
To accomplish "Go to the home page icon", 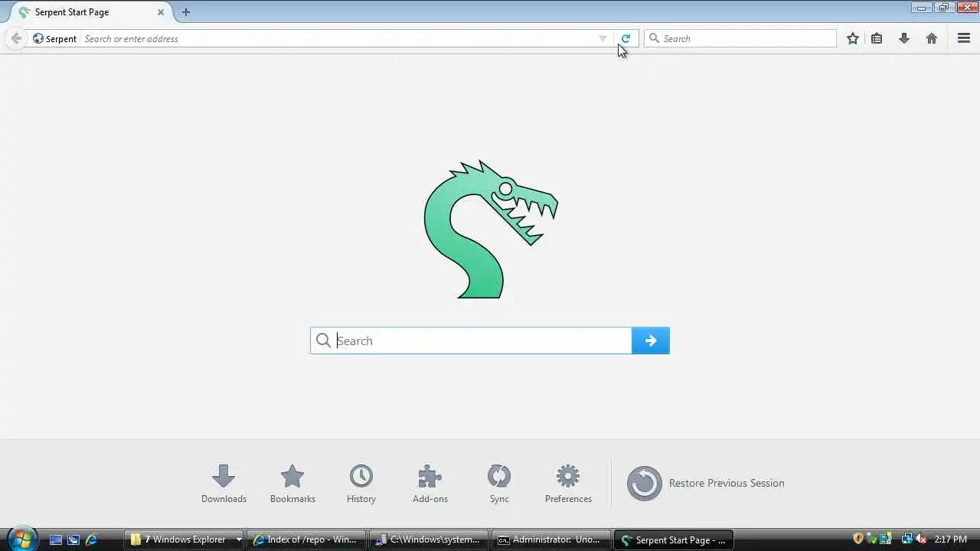I will pos(932,38).
